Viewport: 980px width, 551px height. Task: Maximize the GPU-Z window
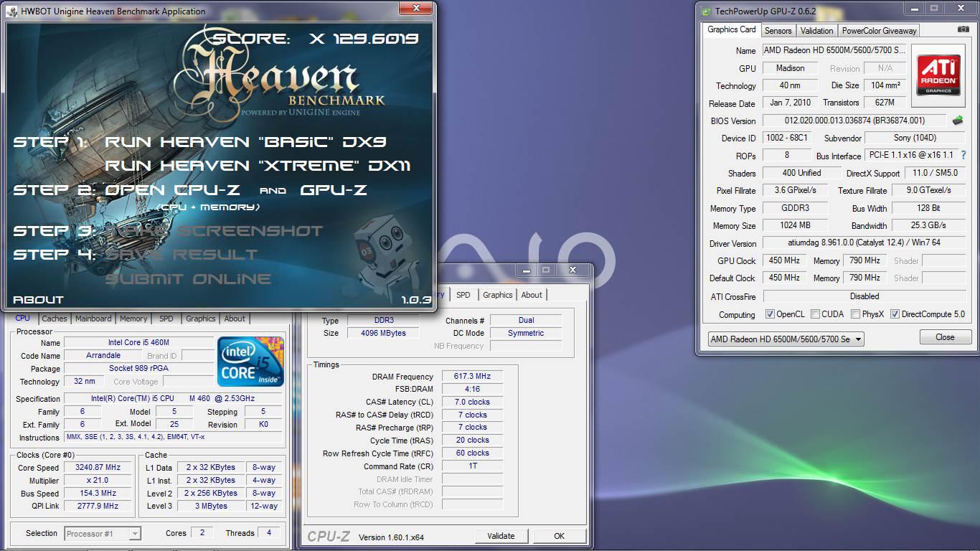click(x=933, y=9)
